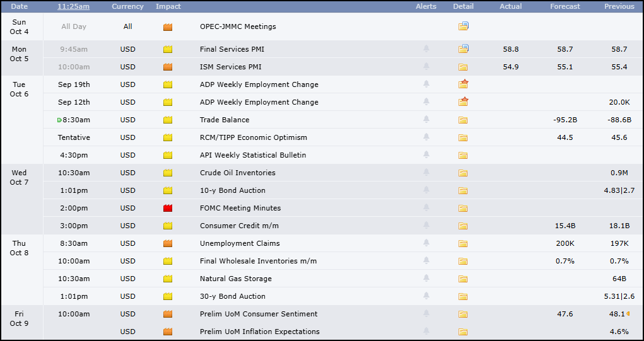Click the Tentative time for RCM/TIPP row
The image size is (644, 341).
(74, 137)
